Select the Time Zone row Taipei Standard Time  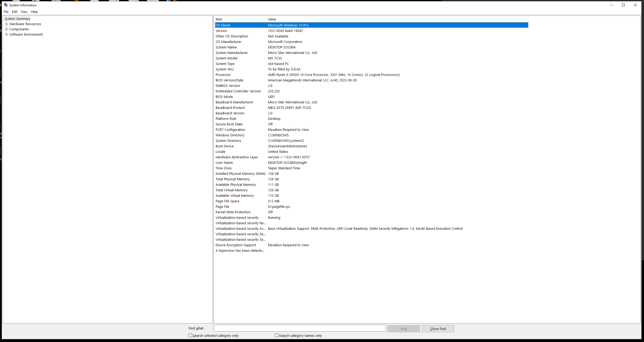point(371,168)
